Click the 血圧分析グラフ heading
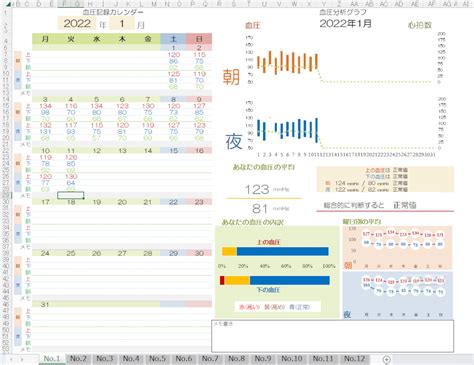This screenshot has height=365, width=474. (x=343, y=12)
